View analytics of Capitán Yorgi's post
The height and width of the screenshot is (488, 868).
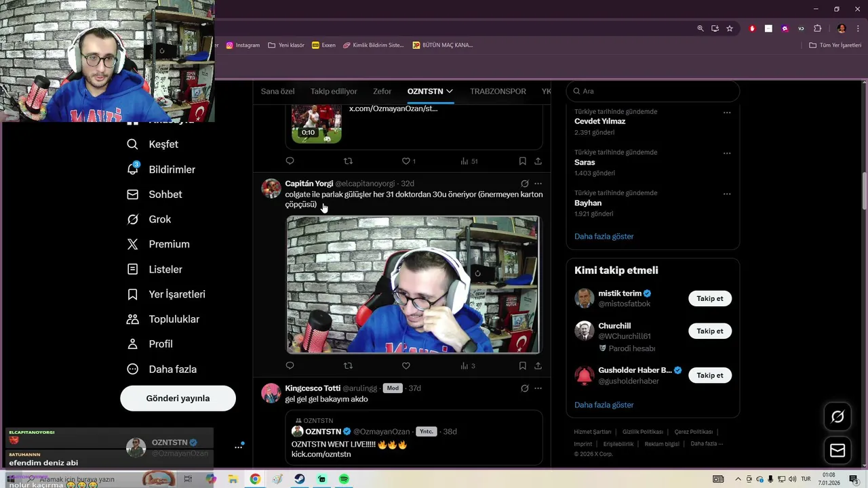pyautogui.click(x=468, y=366)
